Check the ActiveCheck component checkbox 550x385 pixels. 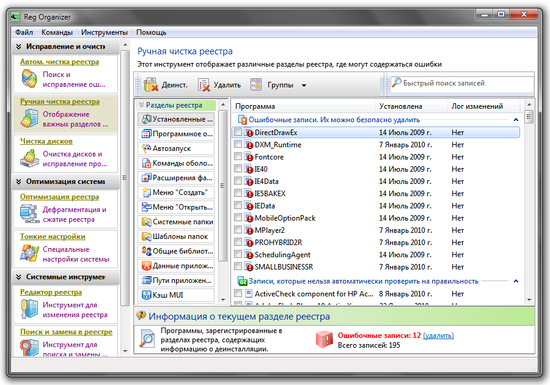coord(238,293)
